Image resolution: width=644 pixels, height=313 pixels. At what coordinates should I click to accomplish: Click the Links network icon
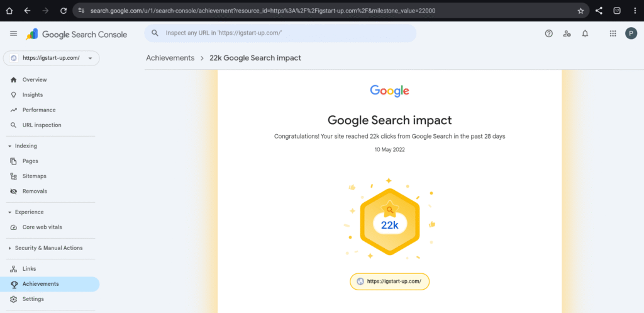tap(14, 269)
